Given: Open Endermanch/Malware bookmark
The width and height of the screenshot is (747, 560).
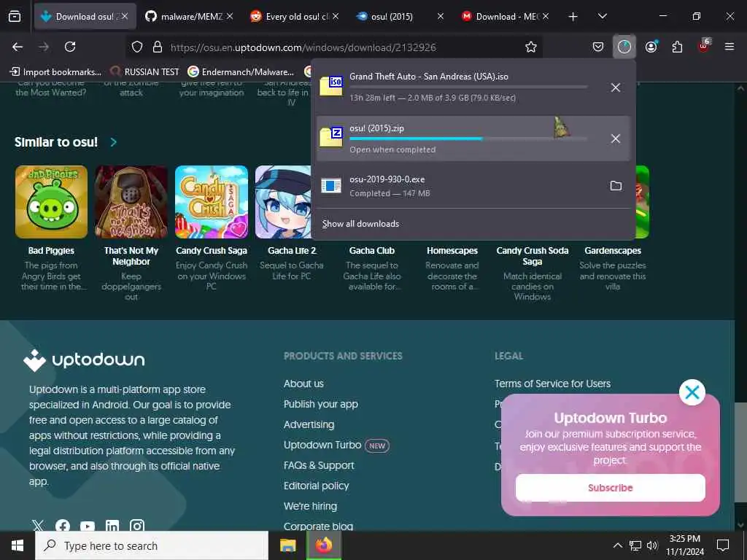Looking at the screenshot, I should click(x=241, y=72).
